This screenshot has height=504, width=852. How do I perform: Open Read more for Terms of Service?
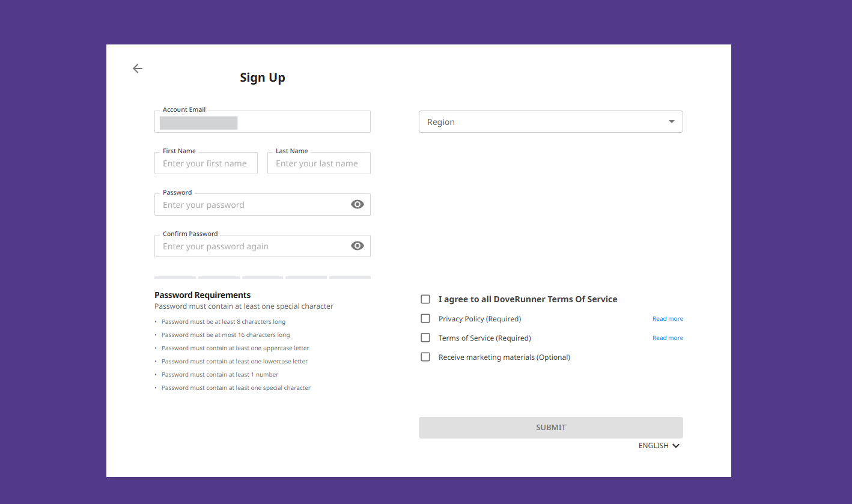click(x=668, y=338)
